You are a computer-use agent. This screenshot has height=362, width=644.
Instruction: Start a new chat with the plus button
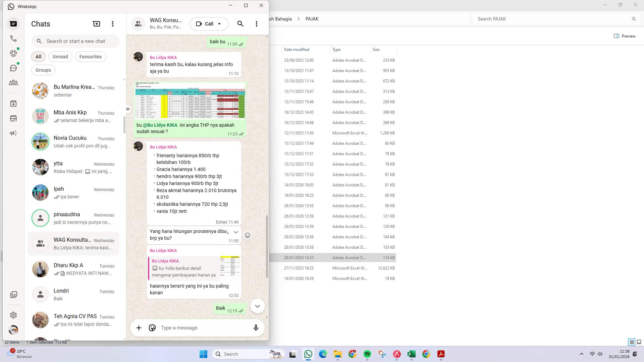click(x=96, y=23)
